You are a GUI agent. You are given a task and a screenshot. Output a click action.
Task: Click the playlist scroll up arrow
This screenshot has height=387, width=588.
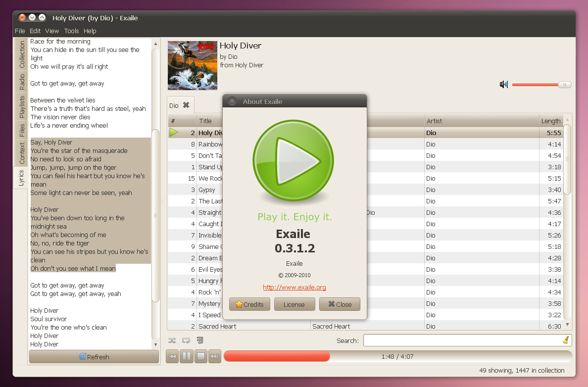(567, 120)
